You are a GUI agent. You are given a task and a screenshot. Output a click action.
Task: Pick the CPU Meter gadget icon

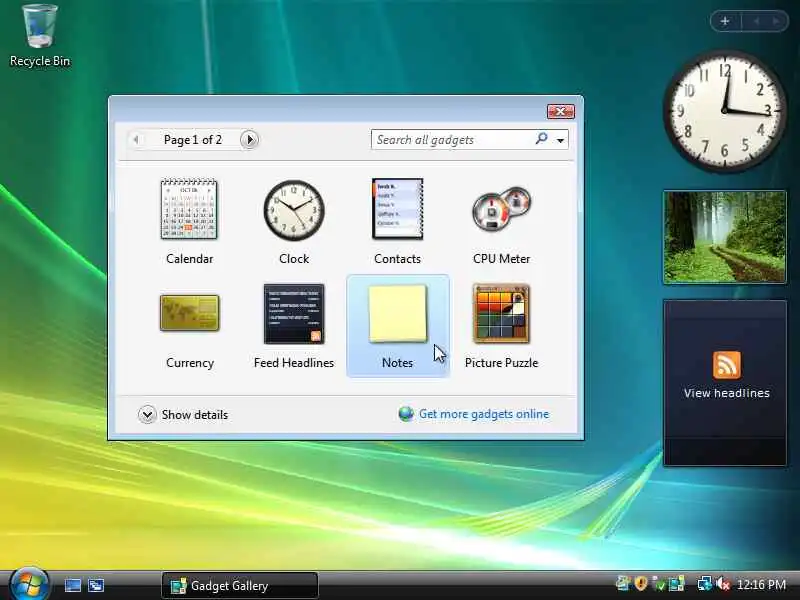click(502, 209)
